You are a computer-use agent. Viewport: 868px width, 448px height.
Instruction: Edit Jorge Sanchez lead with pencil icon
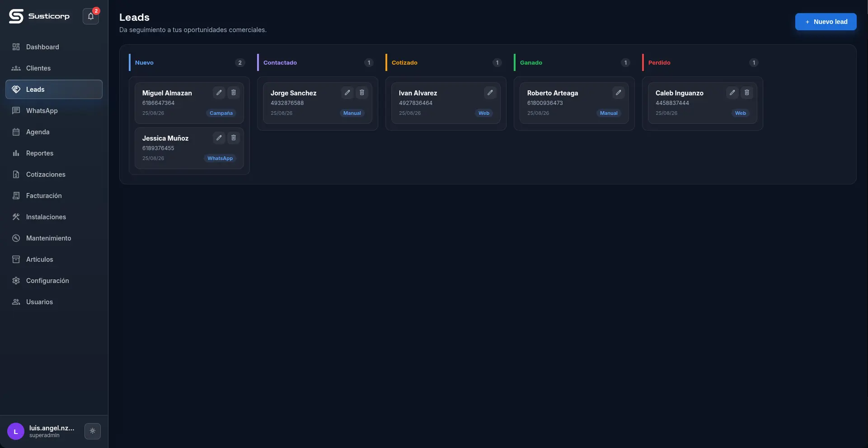point(347,93)
